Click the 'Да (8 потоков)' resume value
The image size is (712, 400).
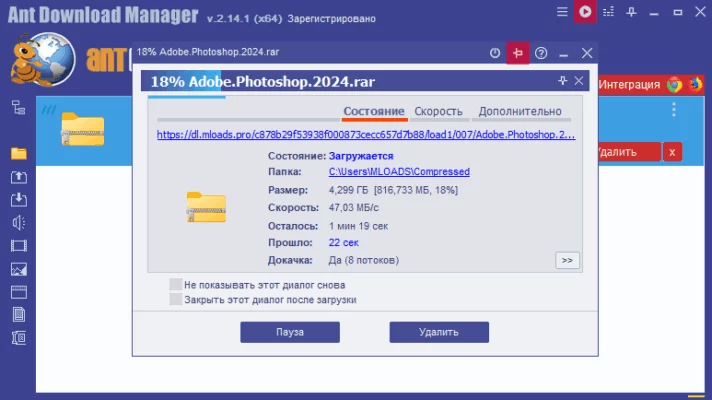click(x=364, y=260)
